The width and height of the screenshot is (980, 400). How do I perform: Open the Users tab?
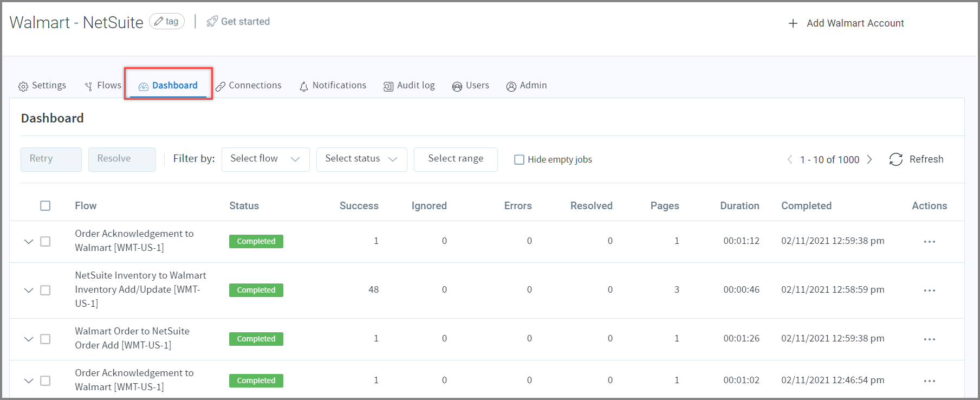pos(471,86)
